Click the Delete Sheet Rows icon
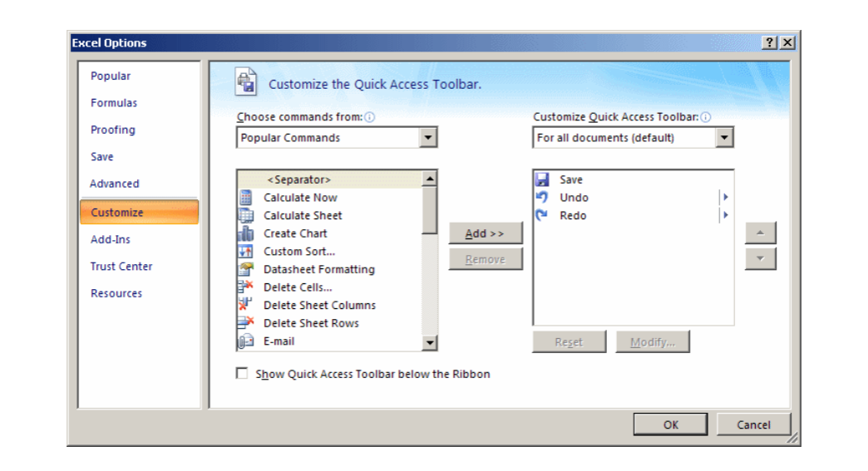 pos(246,323)
